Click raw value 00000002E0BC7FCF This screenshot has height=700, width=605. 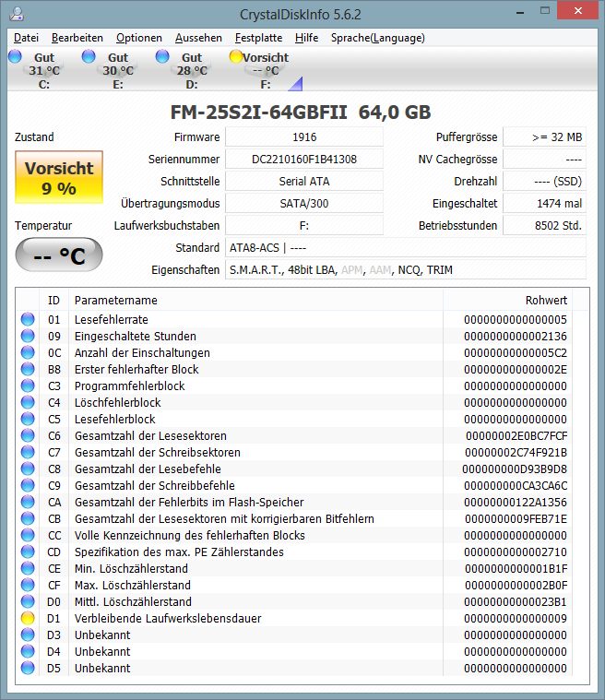coord(516,435)
